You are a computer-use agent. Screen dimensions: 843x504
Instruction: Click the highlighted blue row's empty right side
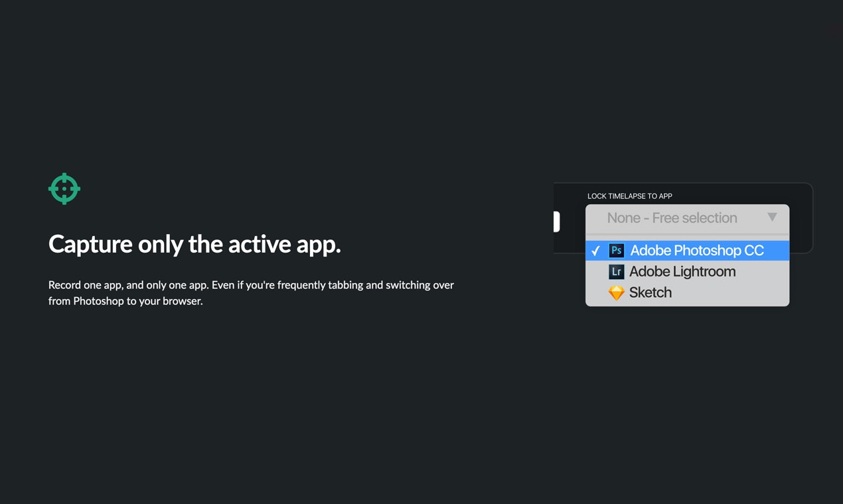[777, 251]
